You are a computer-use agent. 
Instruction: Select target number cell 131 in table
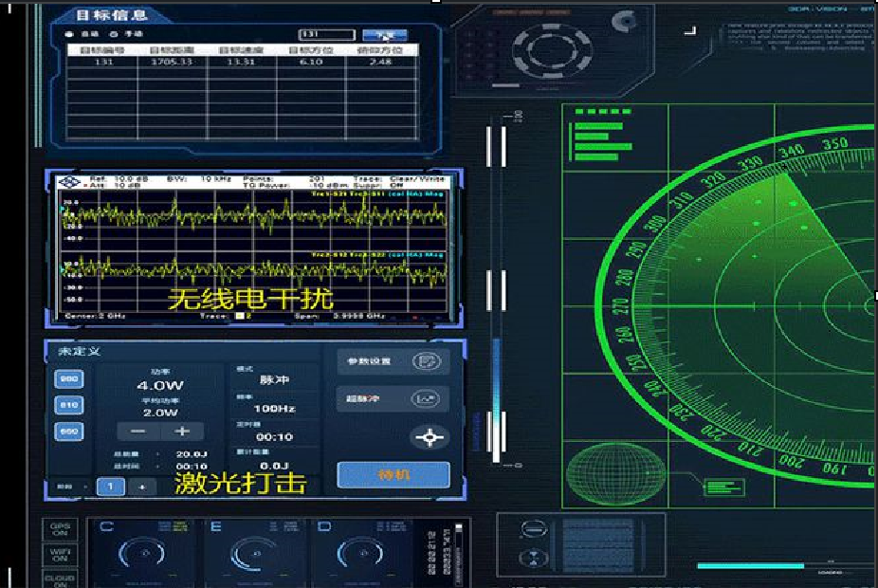coord(103,62)
